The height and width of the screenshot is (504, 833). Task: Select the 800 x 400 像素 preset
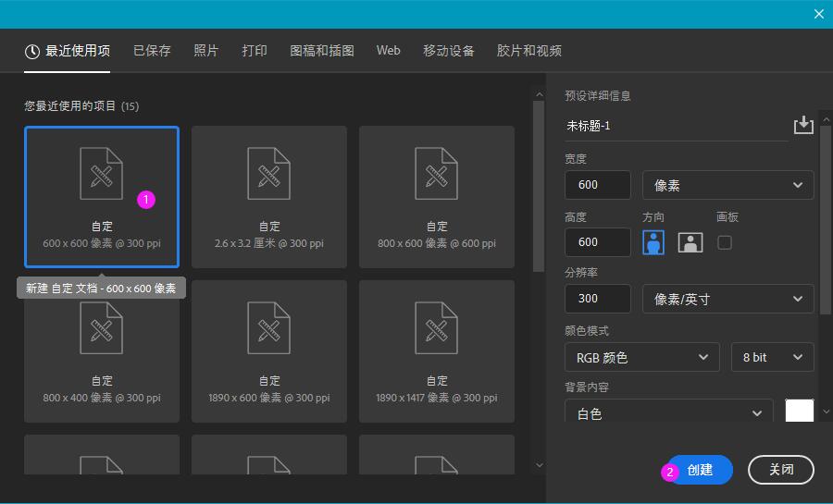click(x=102, y=351)
